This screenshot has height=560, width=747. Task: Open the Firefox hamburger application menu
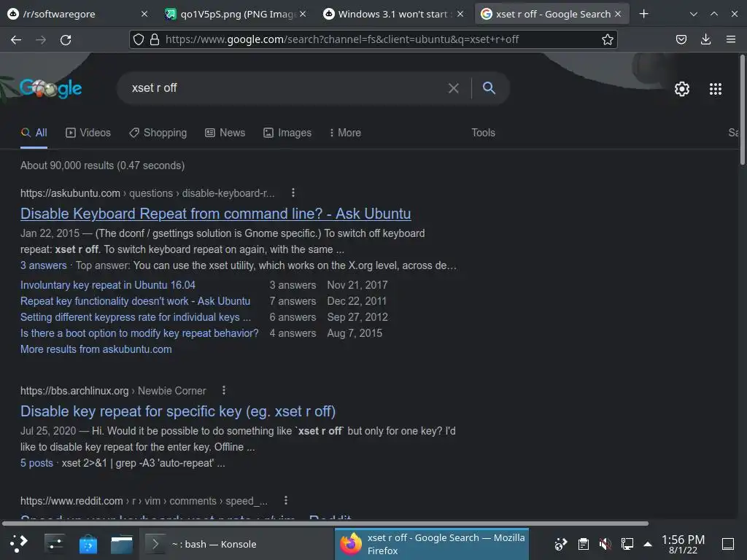(x=731, y=39)
